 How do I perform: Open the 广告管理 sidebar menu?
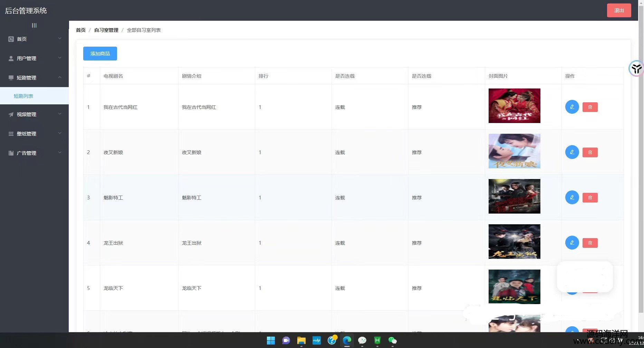coord(34,153)
